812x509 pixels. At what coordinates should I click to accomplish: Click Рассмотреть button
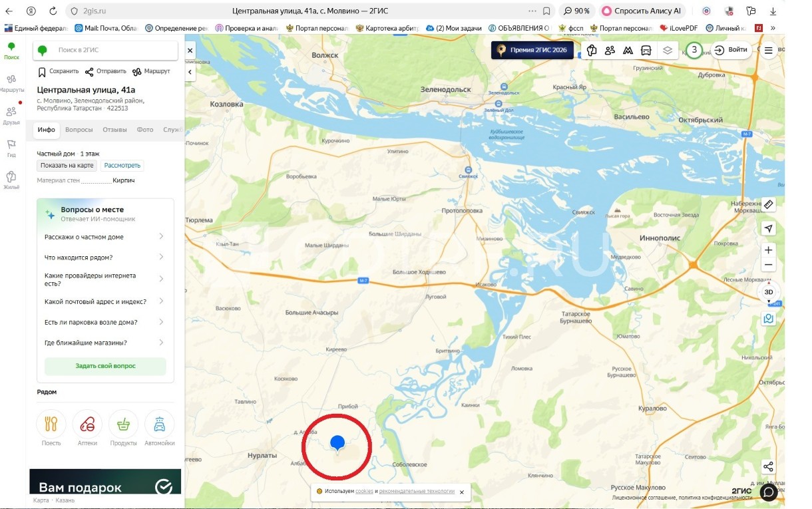click(122, 165)
